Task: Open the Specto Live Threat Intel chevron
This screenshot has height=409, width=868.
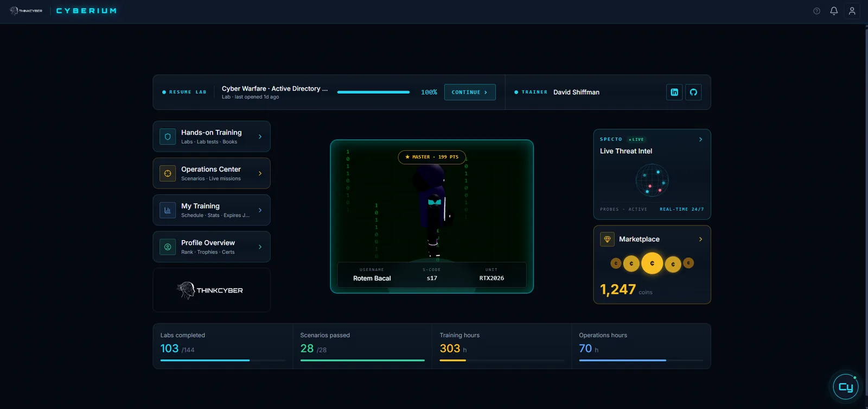Action: click(x=701, y=140)
